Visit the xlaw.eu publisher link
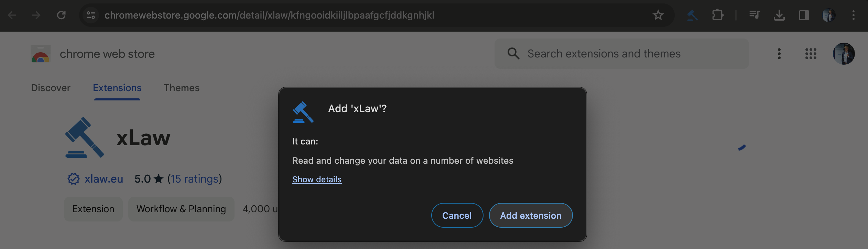 point(104,178)
